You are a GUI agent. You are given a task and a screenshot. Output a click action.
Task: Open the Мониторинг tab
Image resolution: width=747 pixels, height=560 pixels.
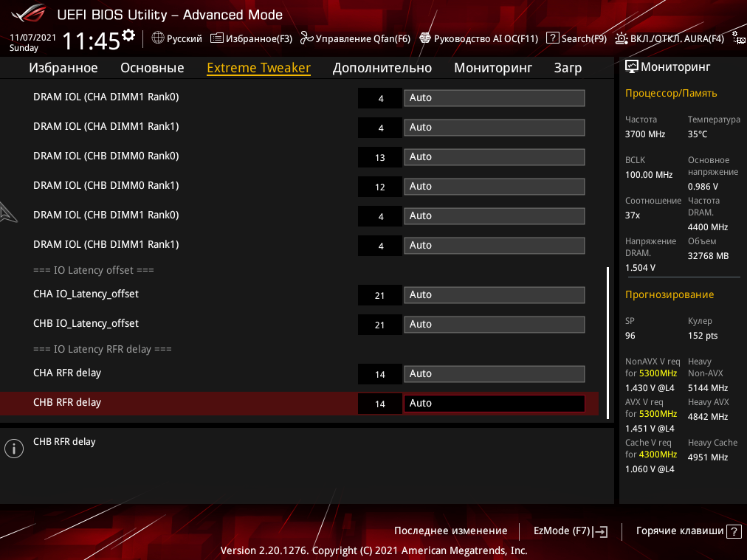coord(493,68)
